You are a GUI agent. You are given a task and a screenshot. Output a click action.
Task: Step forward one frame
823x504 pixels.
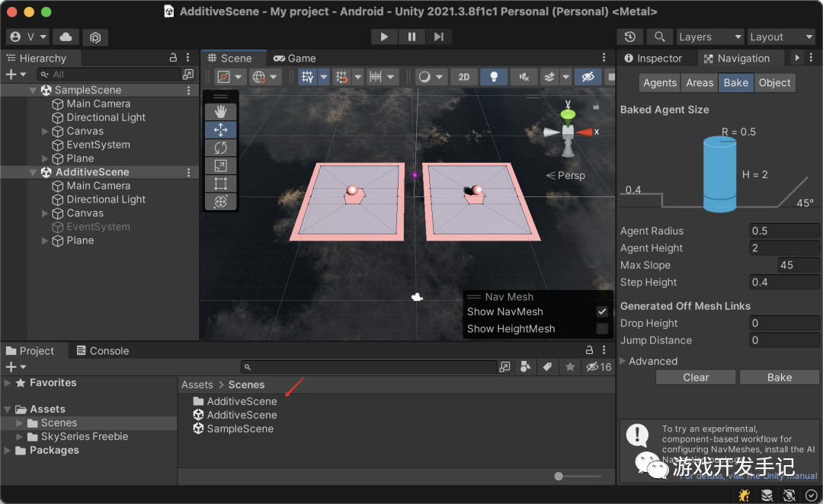pos(439,37)
